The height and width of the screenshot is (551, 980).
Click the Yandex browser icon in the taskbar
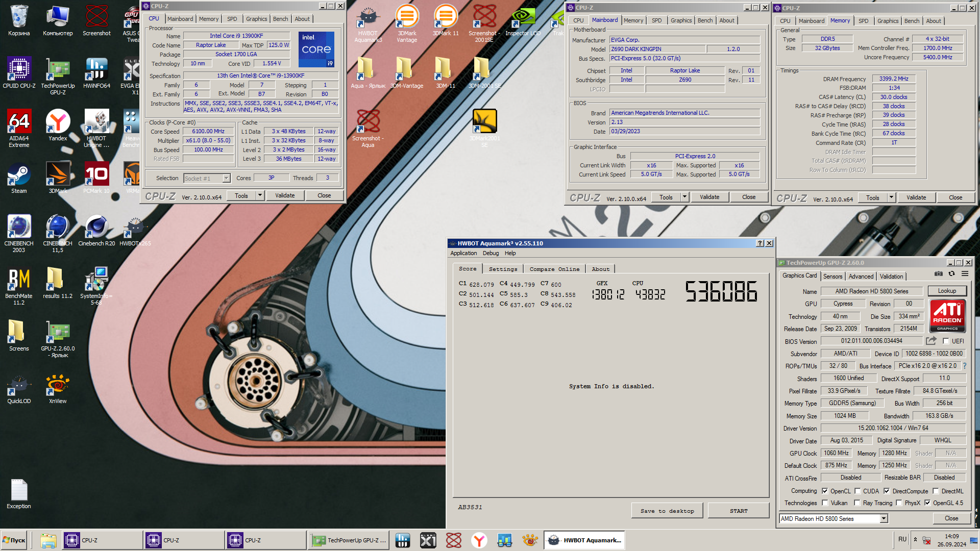pos(479,540)
